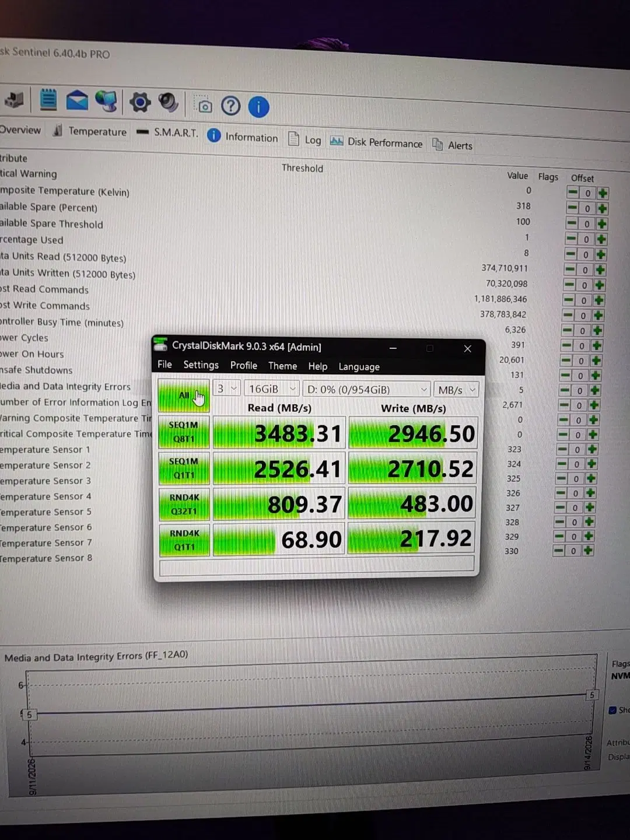Run the RND4K Q1T1 test button
This screenshot has height=840, width=630.
pyautogui.click(x=184, y=540)
